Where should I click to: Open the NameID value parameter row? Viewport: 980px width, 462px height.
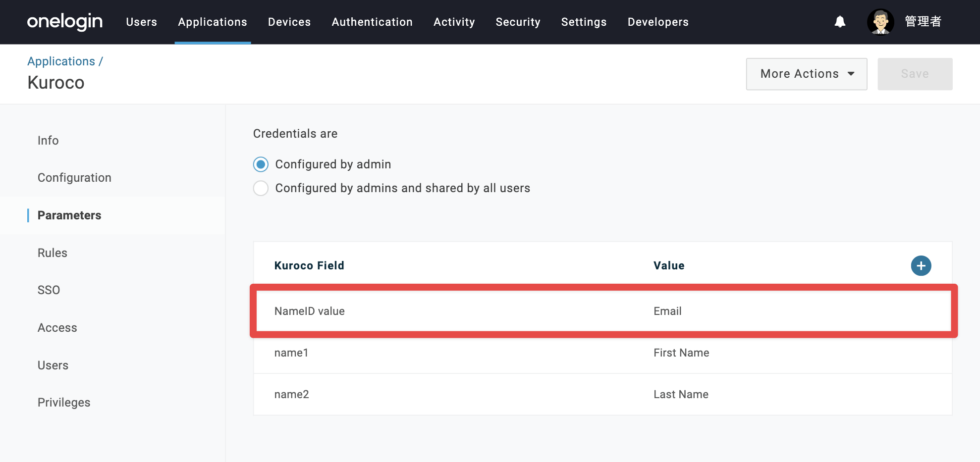603,311
